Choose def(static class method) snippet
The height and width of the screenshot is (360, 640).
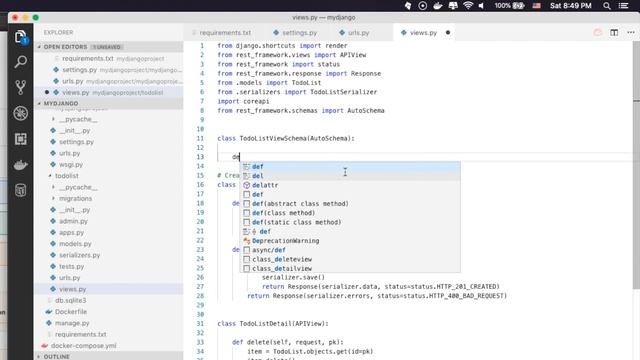coord(350,222)
